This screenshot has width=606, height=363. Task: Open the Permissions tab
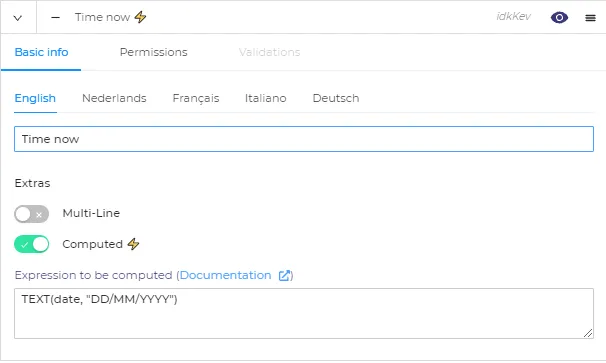pos(153,52)
